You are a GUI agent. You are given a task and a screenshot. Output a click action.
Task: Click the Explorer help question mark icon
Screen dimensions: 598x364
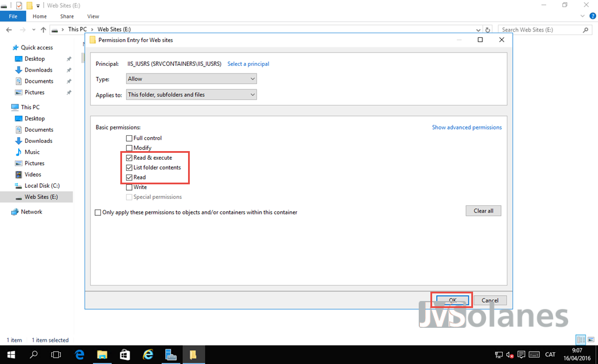pyautogui.click(x=593, y=16)
